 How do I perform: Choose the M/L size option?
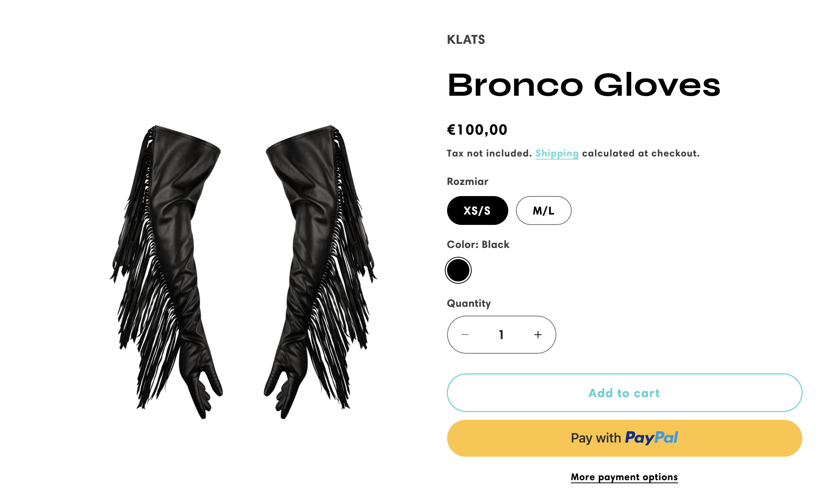[x=543, y=211]
